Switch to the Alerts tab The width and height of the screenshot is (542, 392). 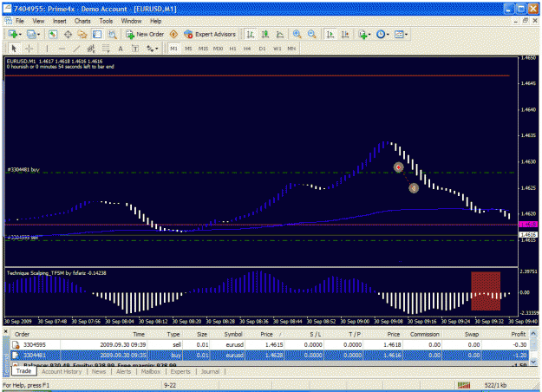point(124,371)
